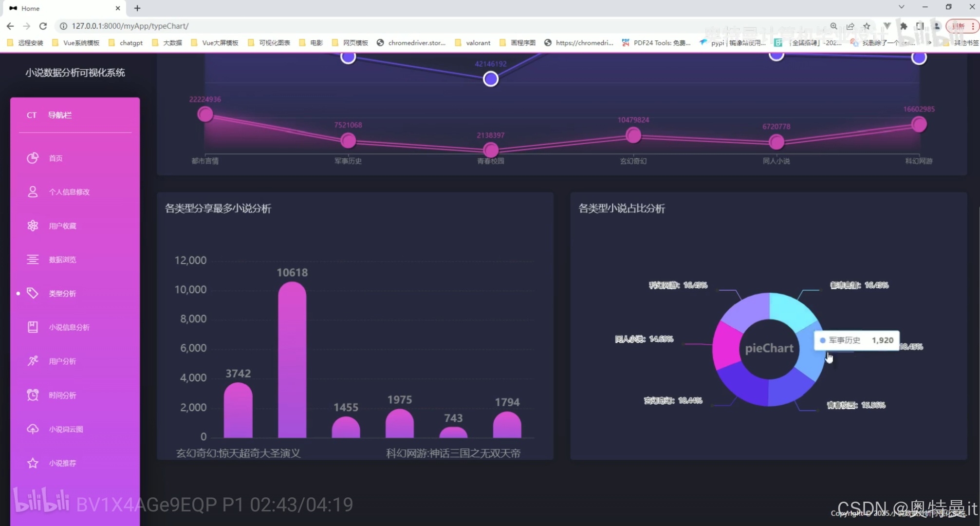980x526 pixels.
Task: Bookmark this page with the star icon
Action: (867, 26)
